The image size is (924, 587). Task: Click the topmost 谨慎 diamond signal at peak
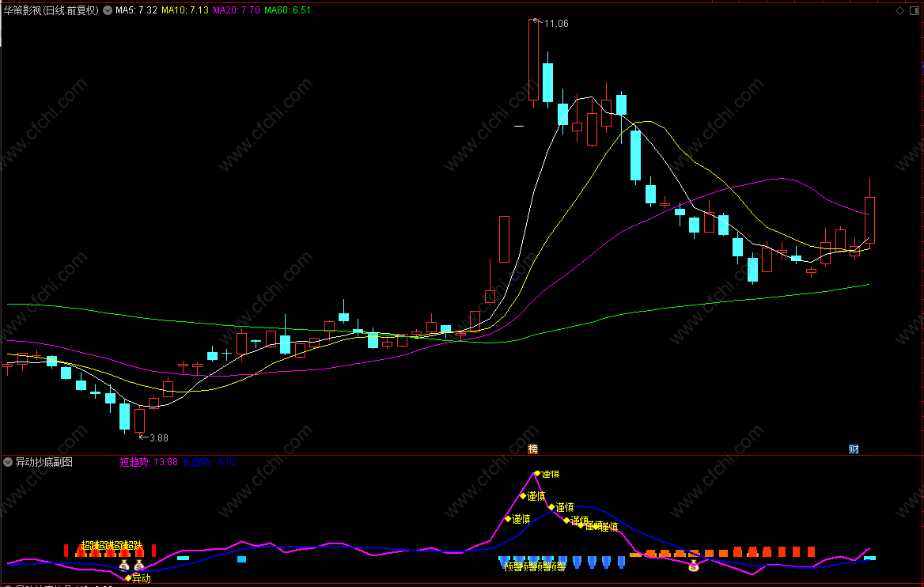537,473
